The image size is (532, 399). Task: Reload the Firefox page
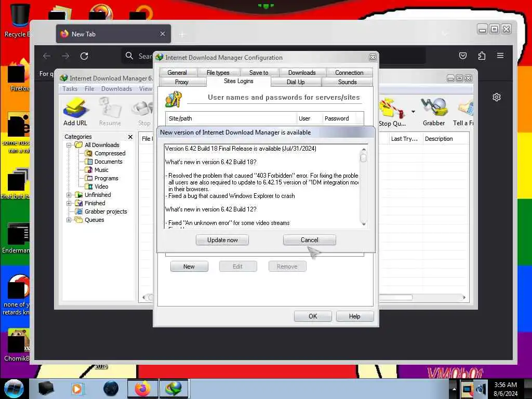84,56
